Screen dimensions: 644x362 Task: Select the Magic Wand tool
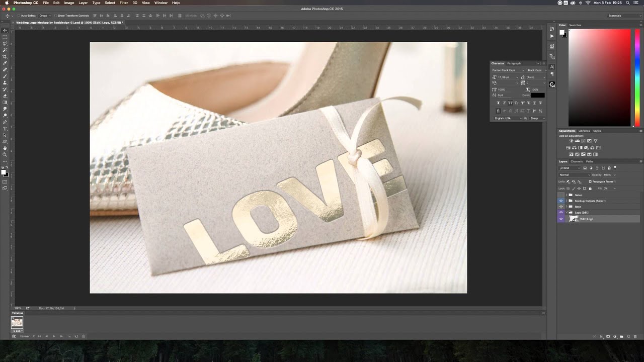coord(5,50)
